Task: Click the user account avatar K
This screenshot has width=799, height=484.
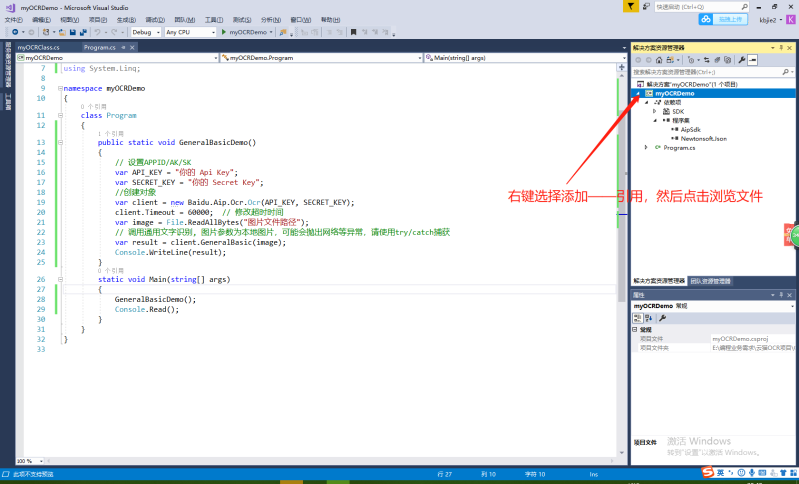Action: pos(791,20)
